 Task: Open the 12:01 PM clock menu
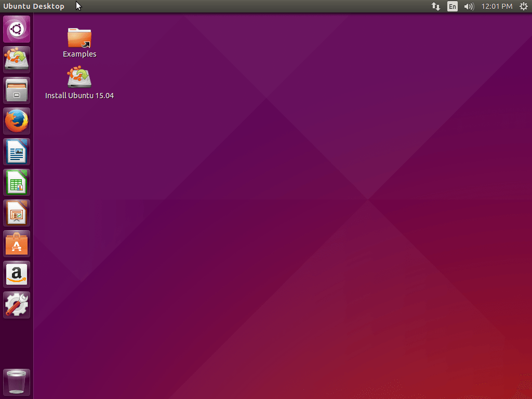[x=497, y=6]
